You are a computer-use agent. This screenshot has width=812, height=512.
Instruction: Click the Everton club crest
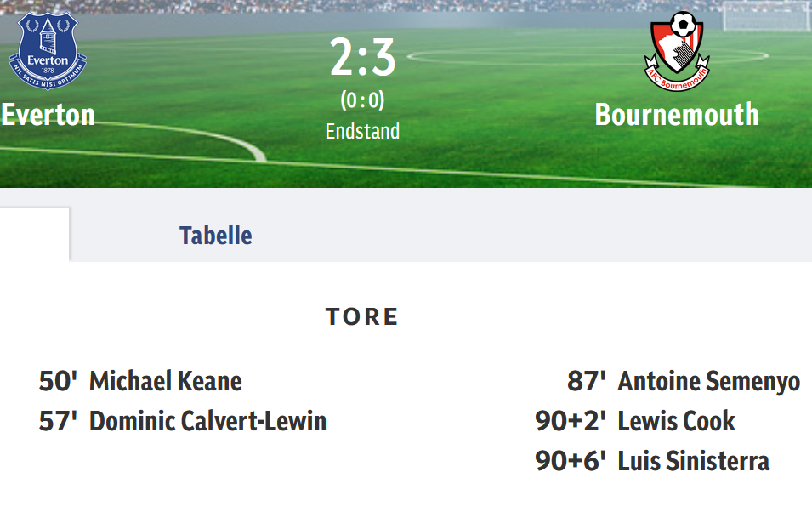[x=48, y=51]
